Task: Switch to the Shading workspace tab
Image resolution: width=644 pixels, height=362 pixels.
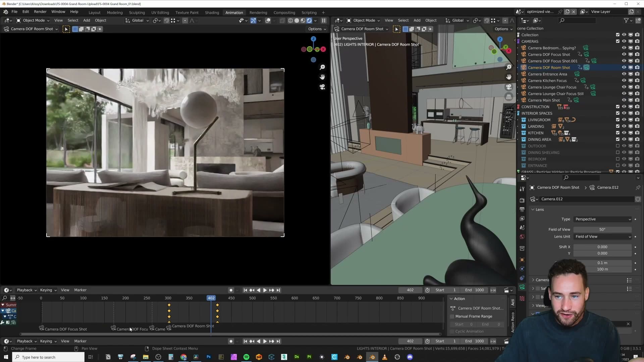Action: point(212,12)
